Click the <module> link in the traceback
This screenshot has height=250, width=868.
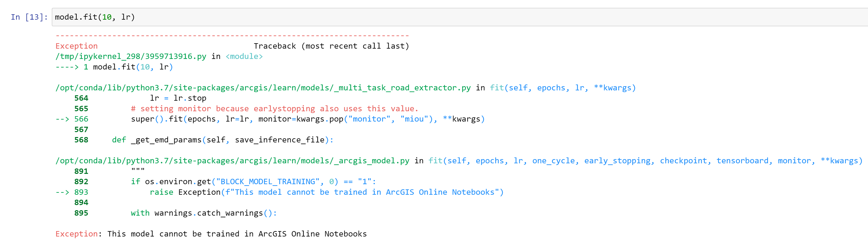[244, 56]
